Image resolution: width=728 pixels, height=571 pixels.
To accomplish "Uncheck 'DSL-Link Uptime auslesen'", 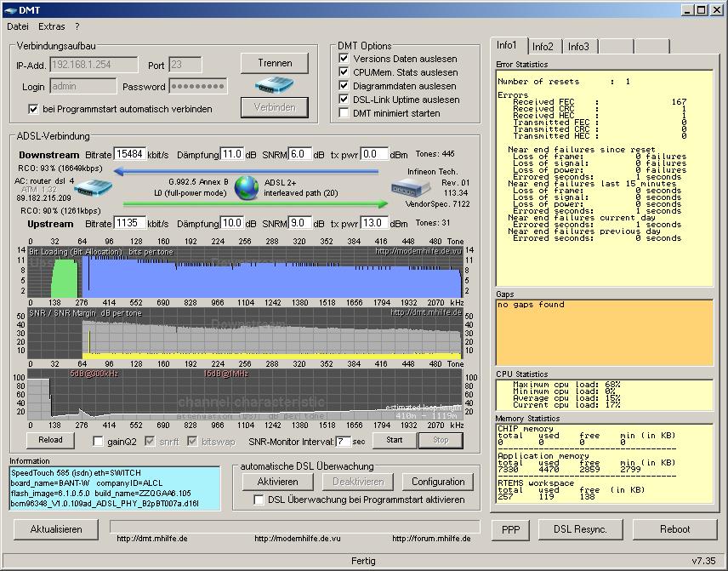I will [x=344, y=100].
